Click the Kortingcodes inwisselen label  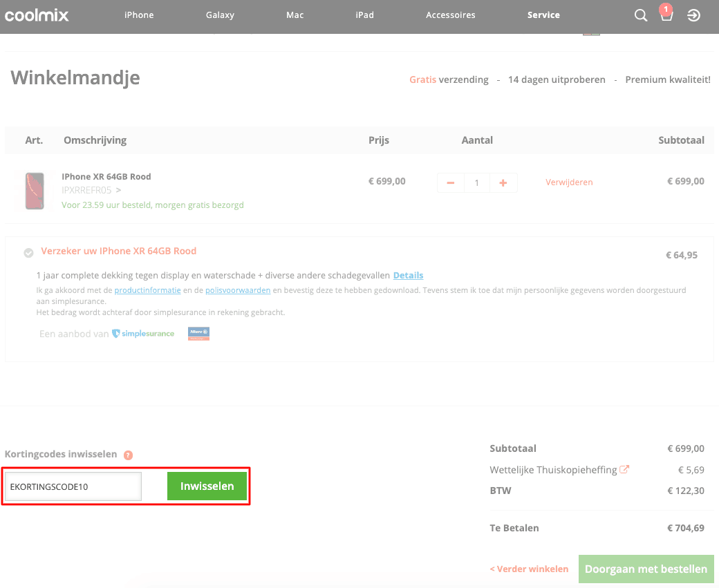[61, 454]
